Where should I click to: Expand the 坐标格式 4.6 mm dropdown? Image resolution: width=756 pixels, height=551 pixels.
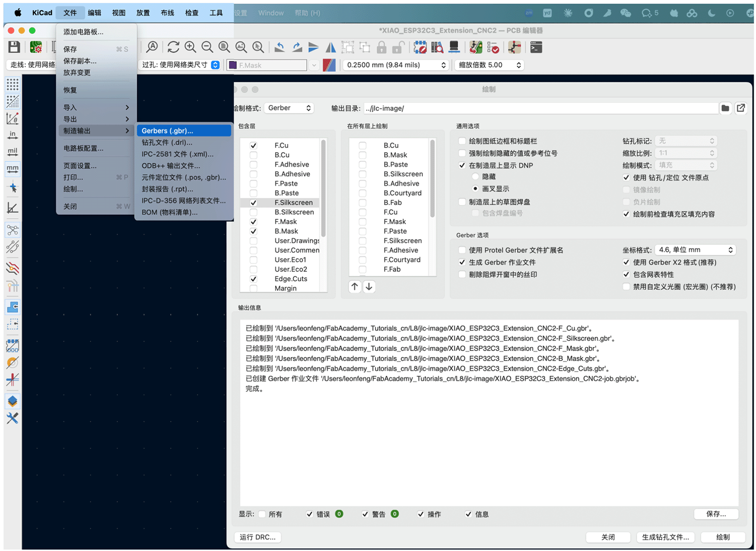click(695, 250)
